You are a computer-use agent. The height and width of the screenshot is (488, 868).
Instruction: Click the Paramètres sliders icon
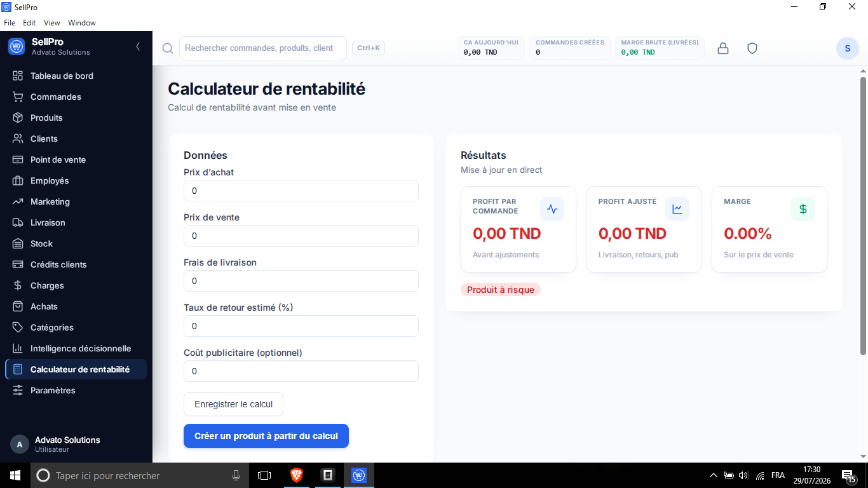click(18, 390)
